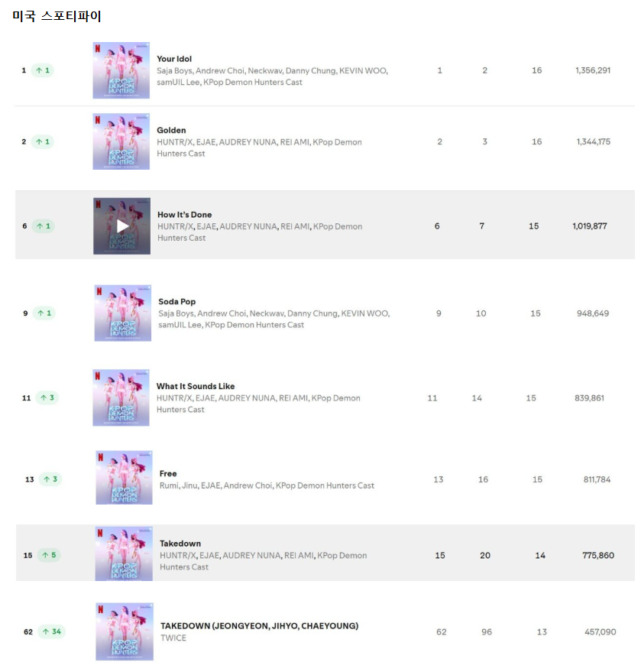Screen dimensions: 641x672
Task: Click the up 3 badge beside Free's rank 13
Action: 50,479
